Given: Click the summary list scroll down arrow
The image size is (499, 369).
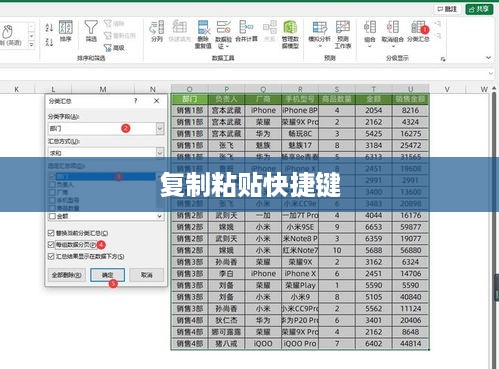Looking at the screenshot, I should click(x=159, y=216).
